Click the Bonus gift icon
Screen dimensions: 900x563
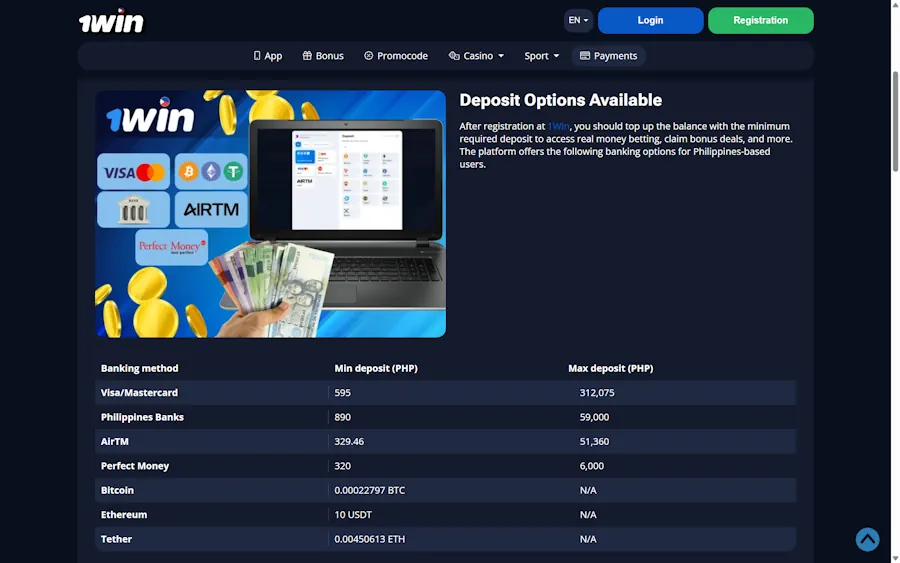coord(307,56)
